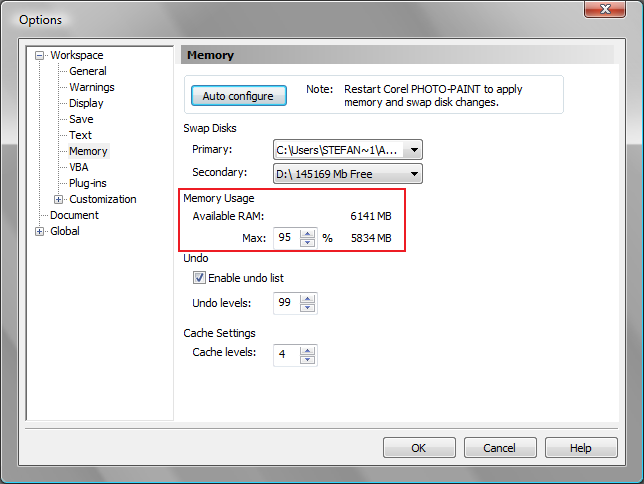Click the Swap Disks section label
This screenshot has width=644, height=484.
(x=210, y=128)
